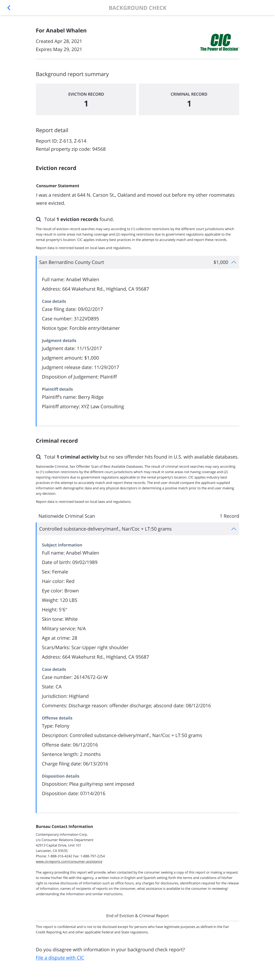This screenshot has height=980, width=275.
Task: Click the back arrow icon
Action: click(x=9, y=8)
